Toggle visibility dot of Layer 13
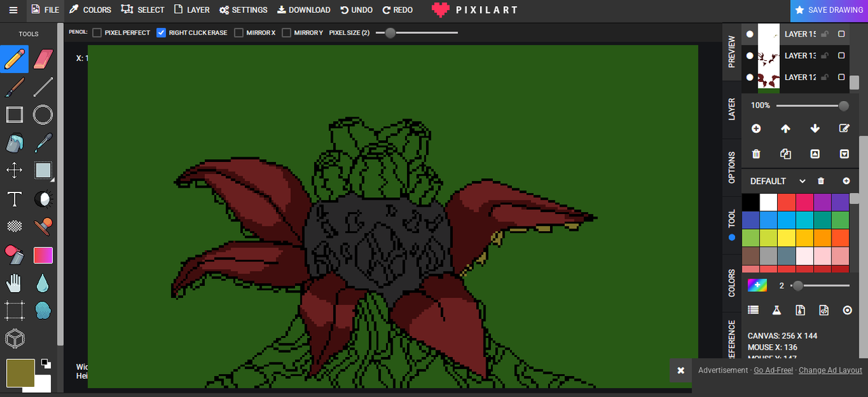The width and height of the screenshot is (868, 397). pos(750,56)
